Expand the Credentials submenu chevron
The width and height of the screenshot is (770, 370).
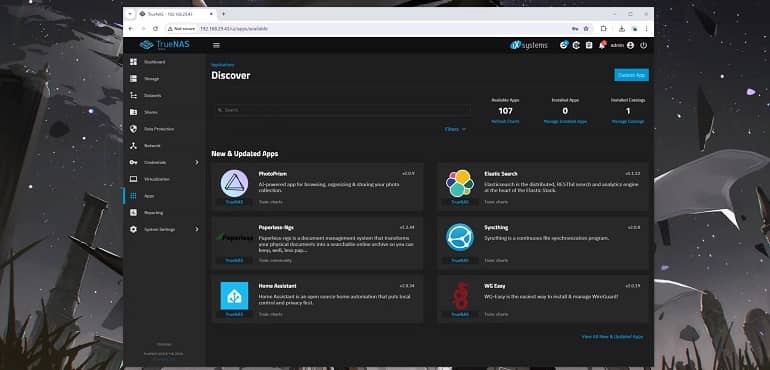[x=197, y=162]
